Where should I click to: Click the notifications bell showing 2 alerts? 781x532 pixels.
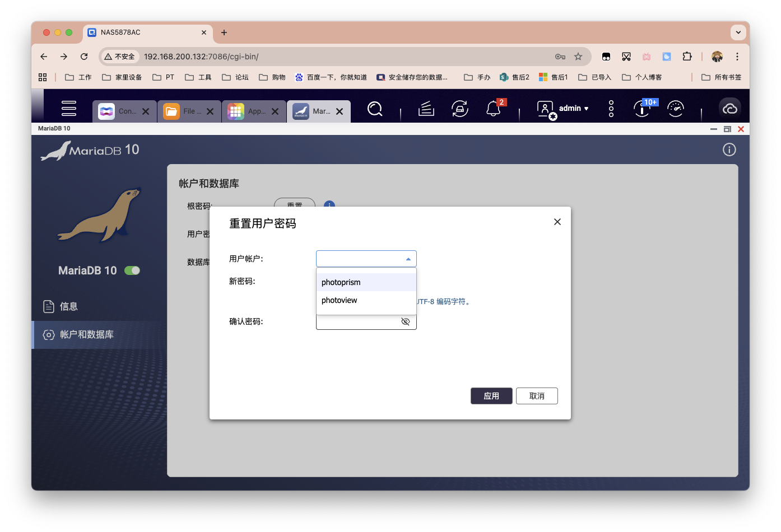pos(493,109)
